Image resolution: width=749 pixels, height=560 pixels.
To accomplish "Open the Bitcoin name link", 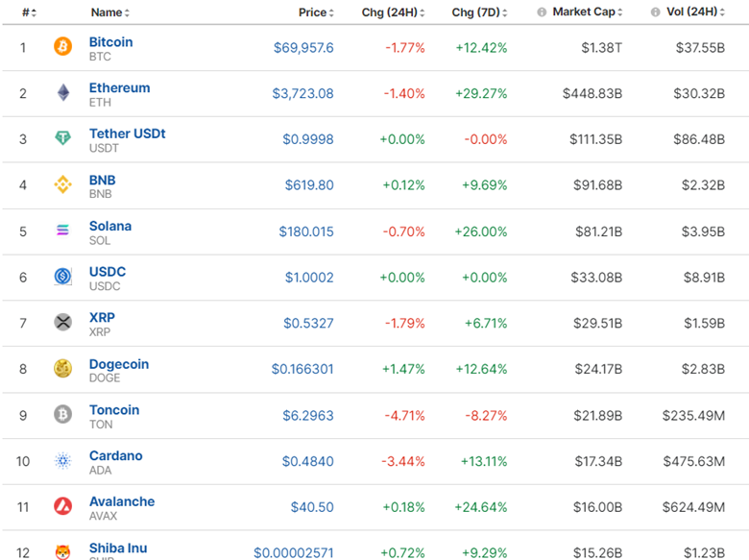I will point(110,42).
